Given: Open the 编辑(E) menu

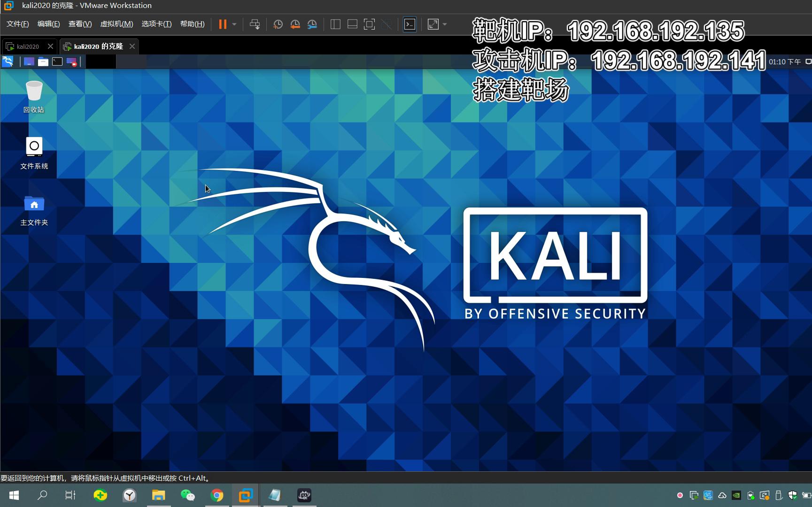Looking at the screenshot, I should click(48, 24).
